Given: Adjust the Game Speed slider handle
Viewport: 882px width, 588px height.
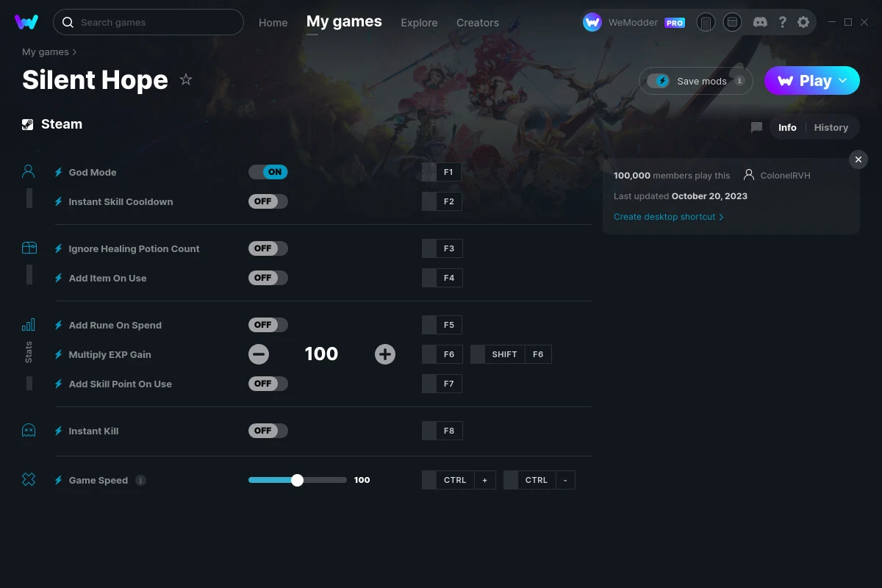Looking at the screenshot, I should point(297,480).
